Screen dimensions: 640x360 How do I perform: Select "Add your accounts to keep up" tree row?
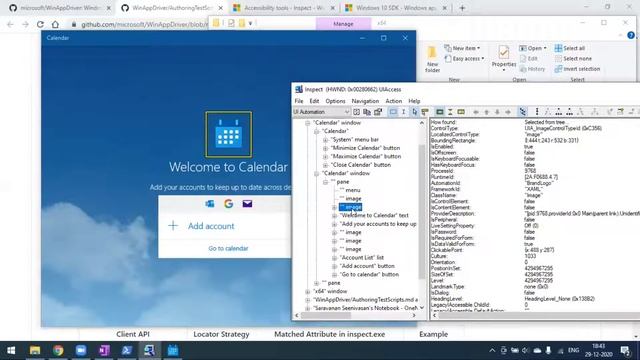(378, 224)
